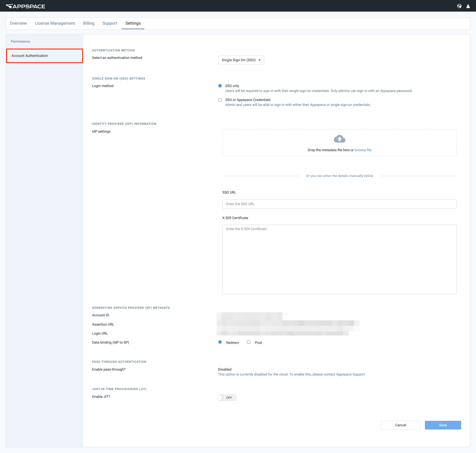The image size is (476, 453).
Task: Click the 'Or you can enter the details manually below' text
Action: click(x=340, y=176)
